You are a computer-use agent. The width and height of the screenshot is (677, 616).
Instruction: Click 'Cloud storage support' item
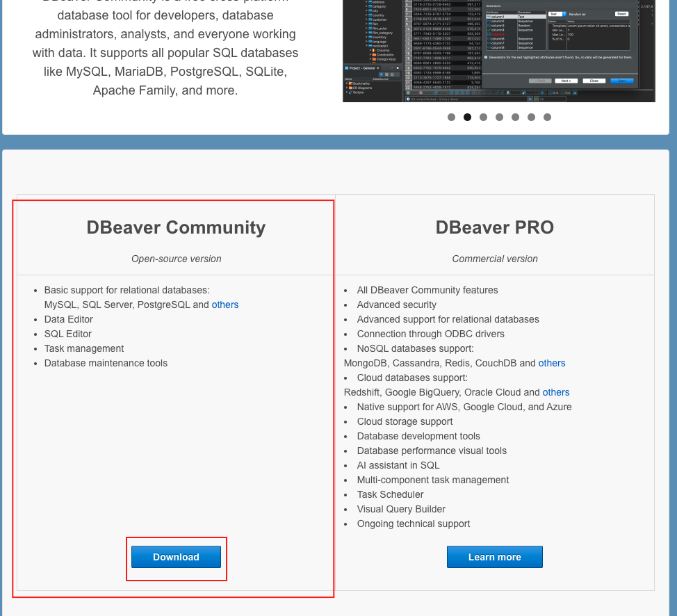[x=405, y=421]
